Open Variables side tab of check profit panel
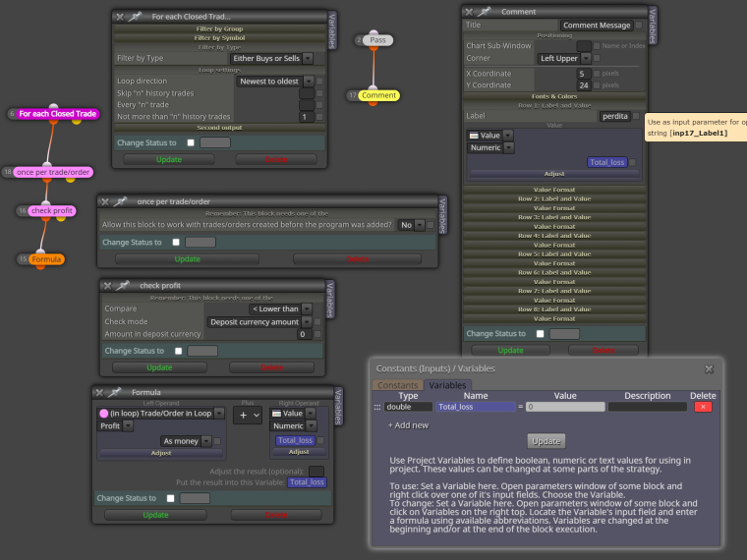This screenshot has height=560, width=747. [330, 300]
